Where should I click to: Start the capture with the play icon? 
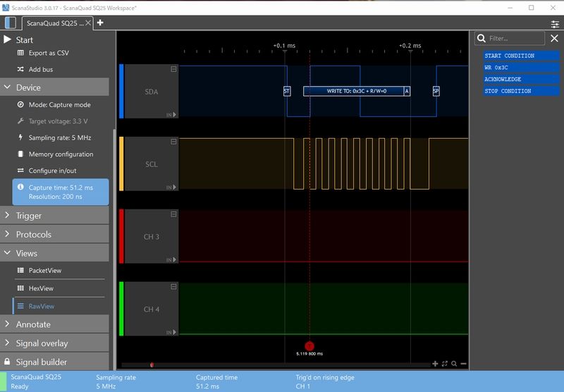point(7,39)
